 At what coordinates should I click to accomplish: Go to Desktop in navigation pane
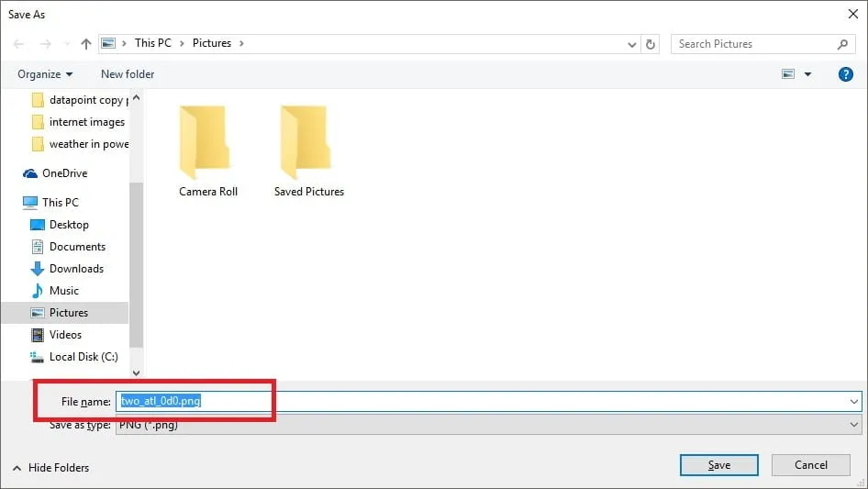(x=60, y=224)
